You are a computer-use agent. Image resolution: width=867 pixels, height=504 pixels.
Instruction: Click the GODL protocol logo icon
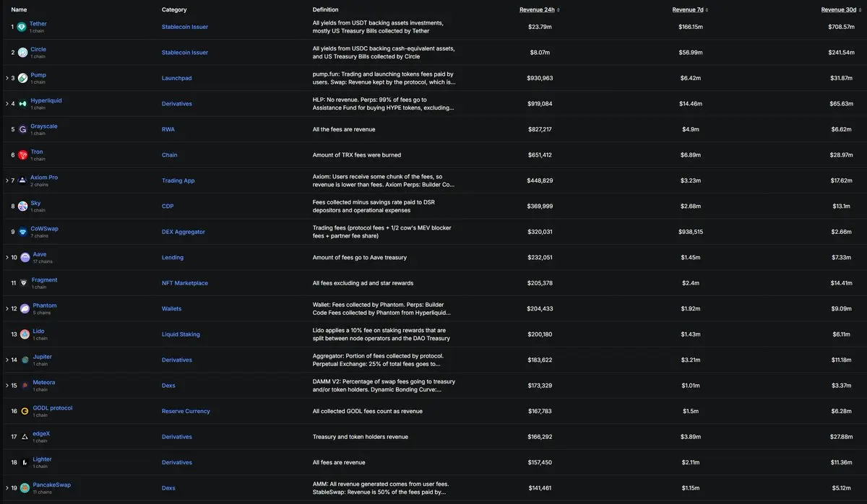tap(25, 412)
